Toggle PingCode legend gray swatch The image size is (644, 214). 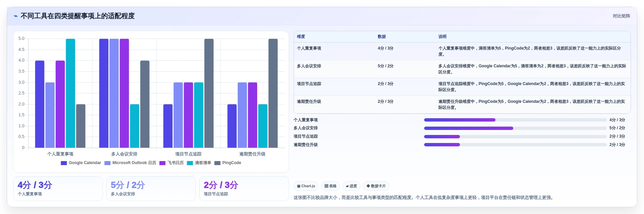[x=218, y=163]
